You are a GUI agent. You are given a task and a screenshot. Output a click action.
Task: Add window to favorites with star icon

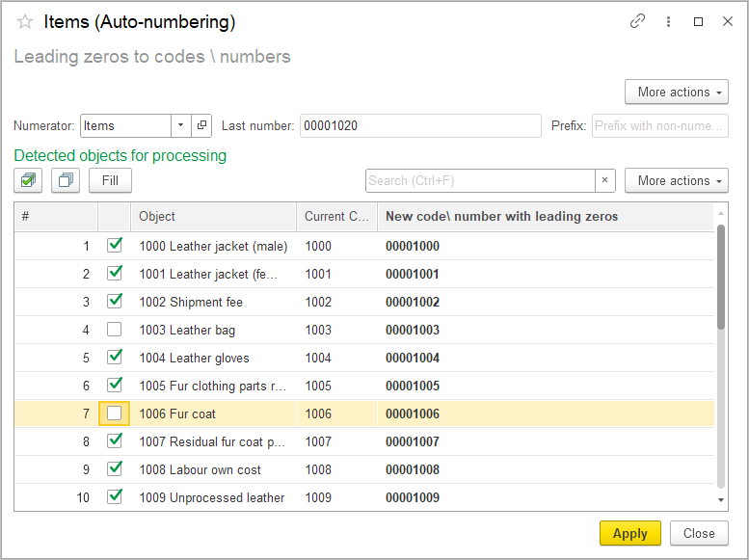[x=25, y=22]
